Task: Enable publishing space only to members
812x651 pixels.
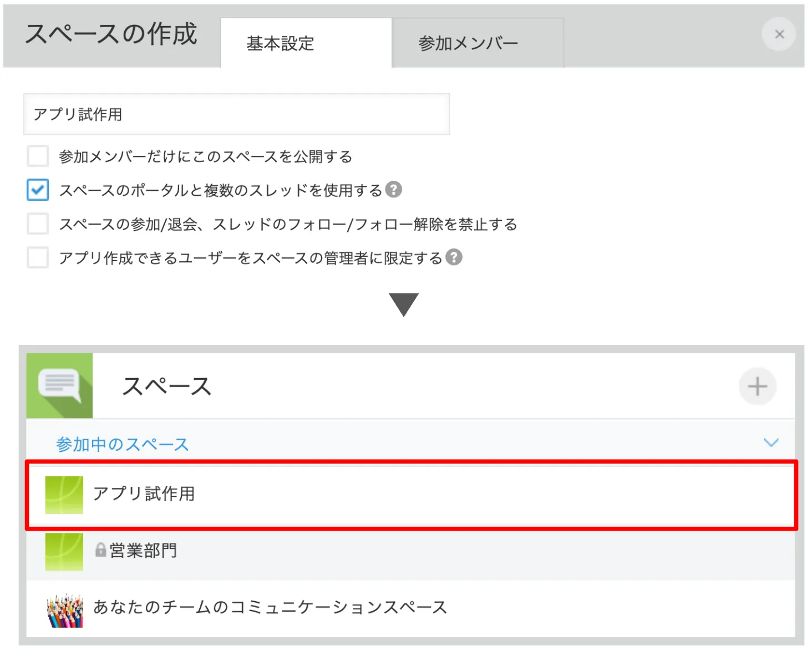Action: point(38,156)
